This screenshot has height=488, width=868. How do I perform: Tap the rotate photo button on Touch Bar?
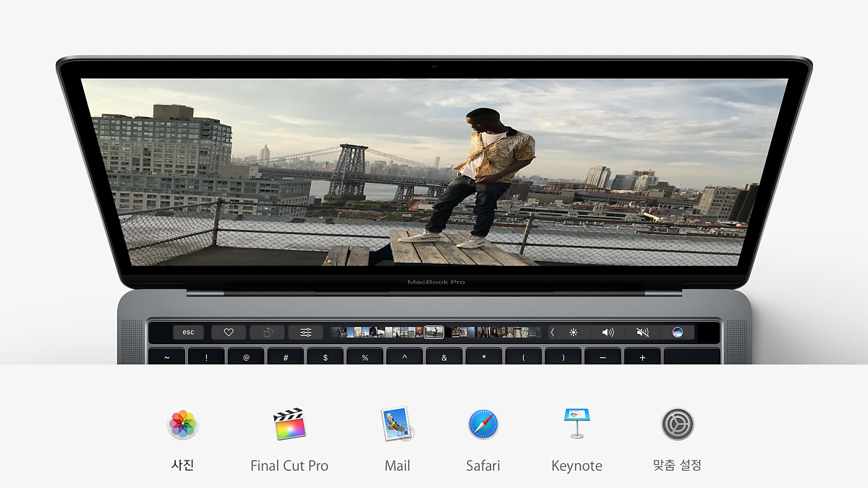click(x=268, y=333)
